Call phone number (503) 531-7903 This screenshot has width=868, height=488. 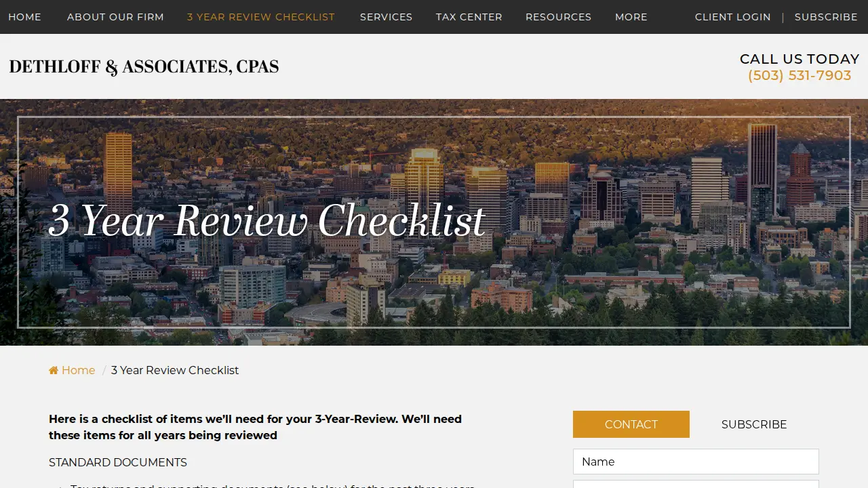click(x=800, y=75)
